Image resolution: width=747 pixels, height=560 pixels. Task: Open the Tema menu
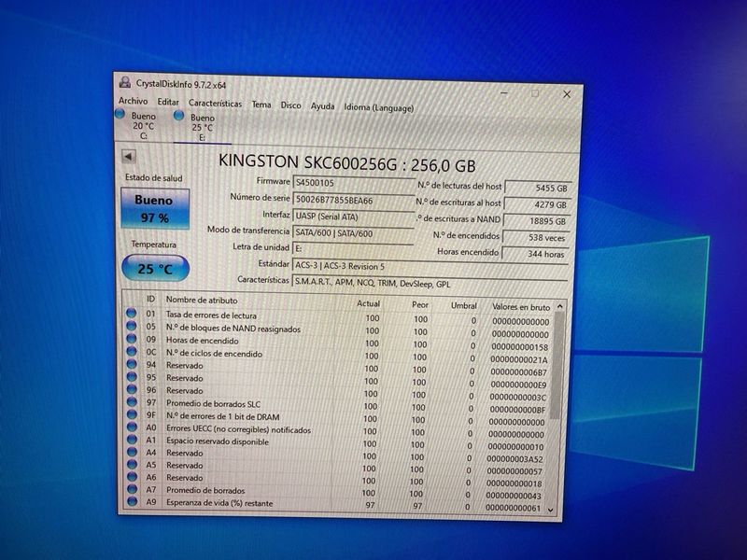point(261,105)
